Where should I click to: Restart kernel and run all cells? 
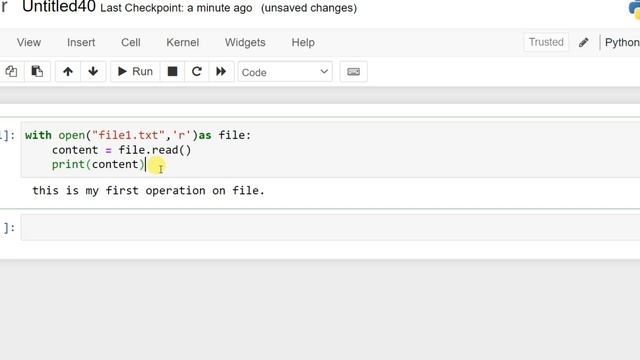[x=221, y=71]
